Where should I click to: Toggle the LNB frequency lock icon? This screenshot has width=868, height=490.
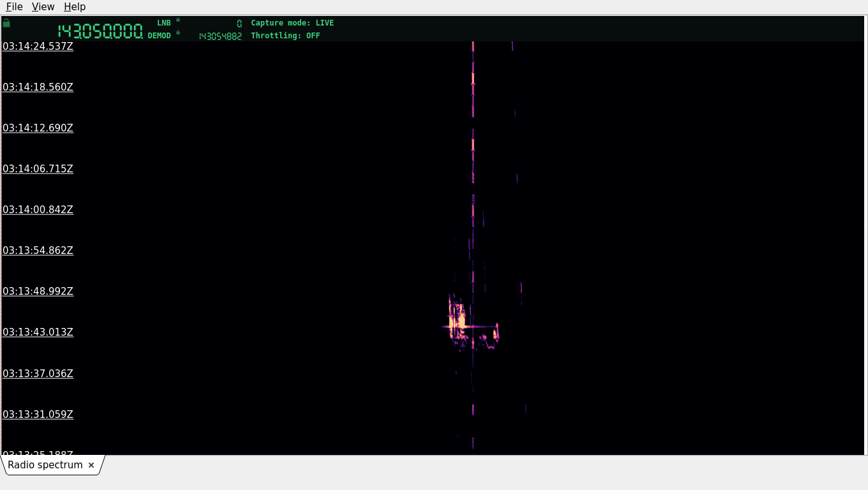pos(178,20)
